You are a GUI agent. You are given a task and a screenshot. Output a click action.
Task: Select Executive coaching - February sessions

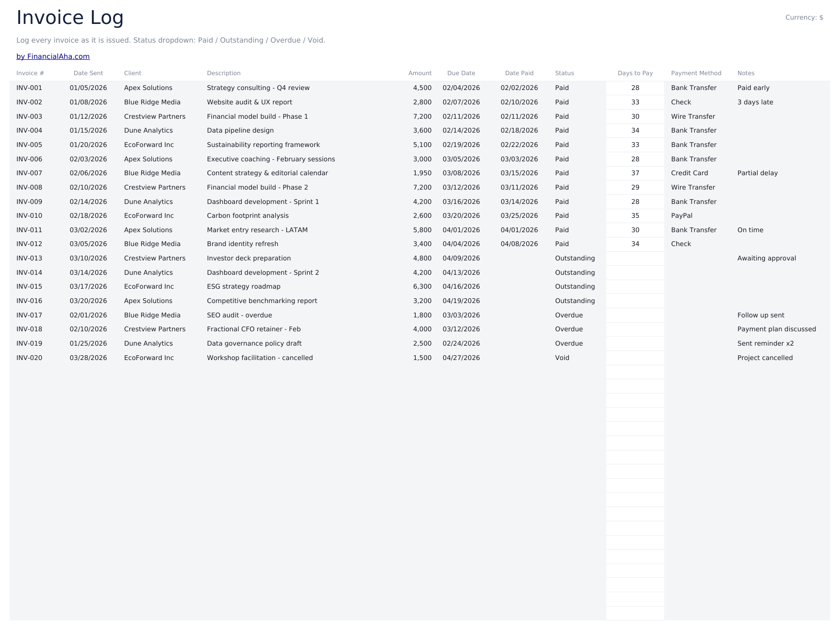point(271,159)
